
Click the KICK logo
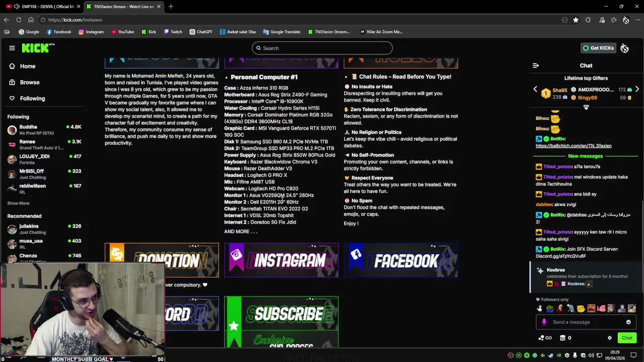pyautogui.click(x=38, y=48)
